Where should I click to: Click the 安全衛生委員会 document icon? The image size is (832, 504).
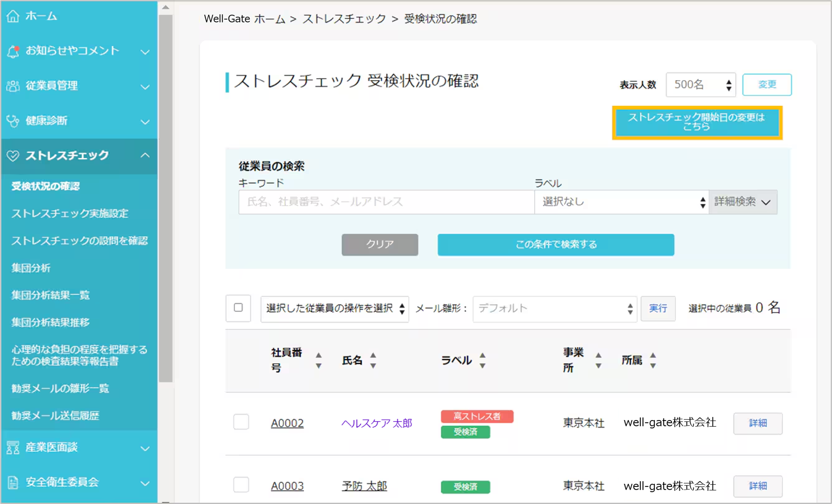tap(13, 482)
